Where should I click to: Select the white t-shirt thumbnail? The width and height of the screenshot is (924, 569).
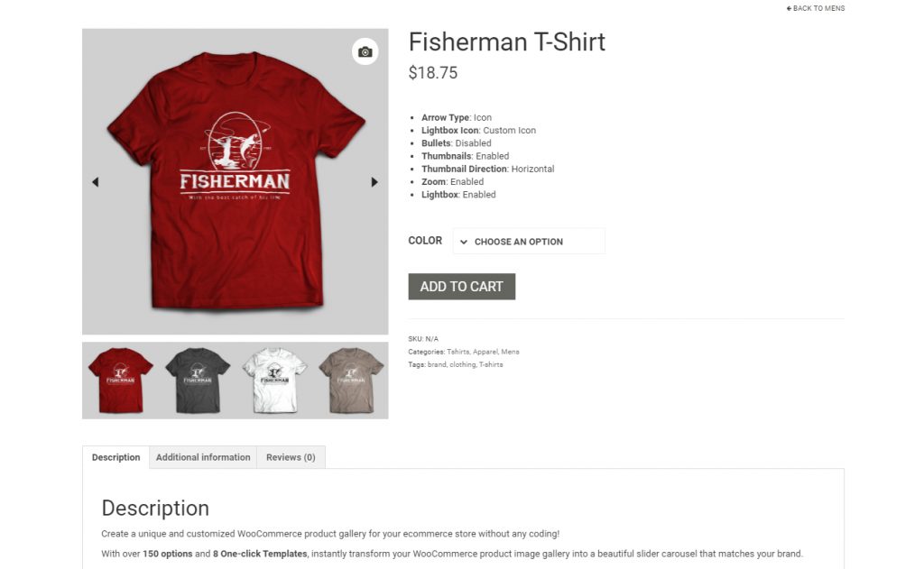(274, 380)
